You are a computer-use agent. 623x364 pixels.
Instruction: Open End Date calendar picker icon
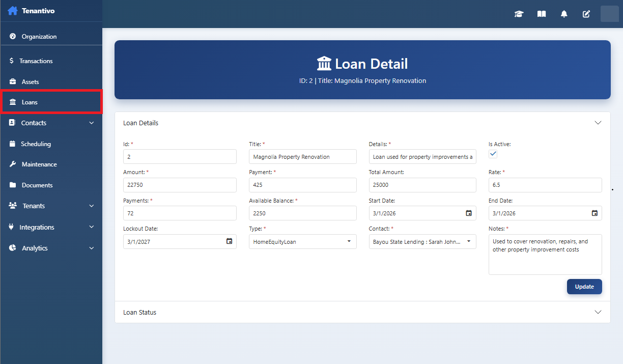[x=594, y=213]
